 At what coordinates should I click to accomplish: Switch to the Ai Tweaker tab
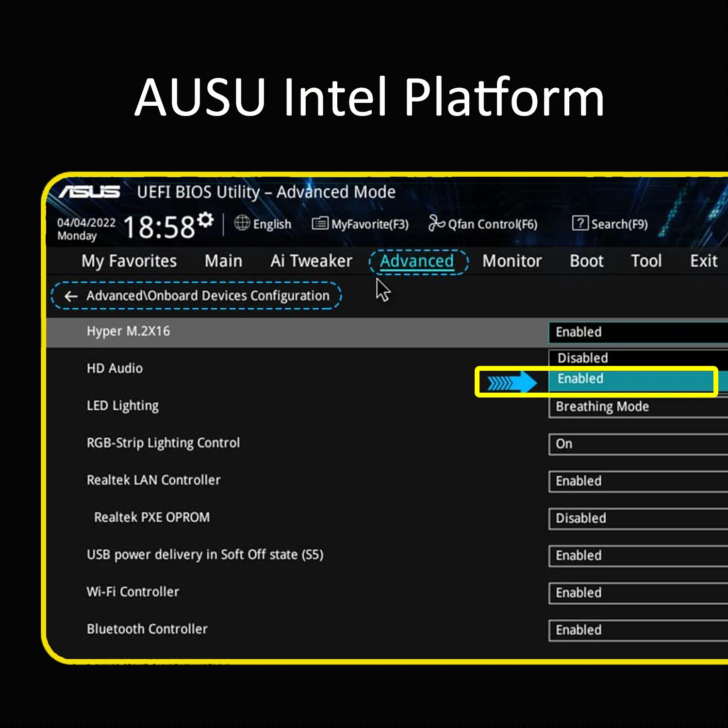pos(311,261)
